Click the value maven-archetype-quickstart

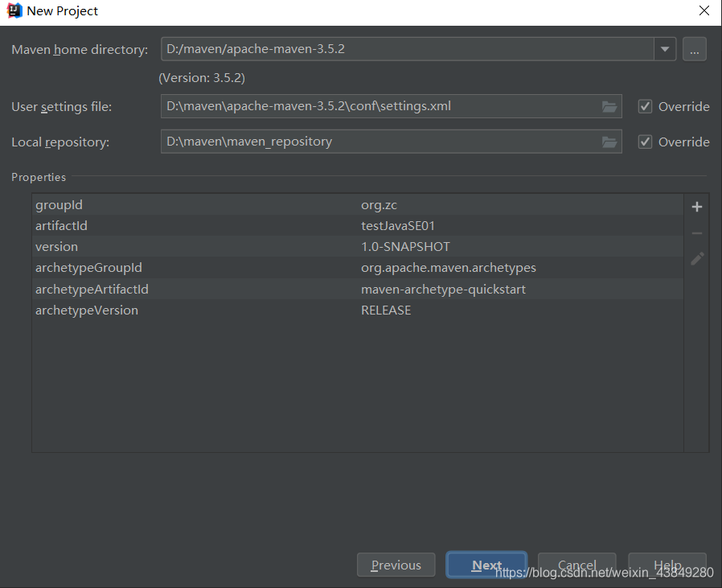coord(443,290)
